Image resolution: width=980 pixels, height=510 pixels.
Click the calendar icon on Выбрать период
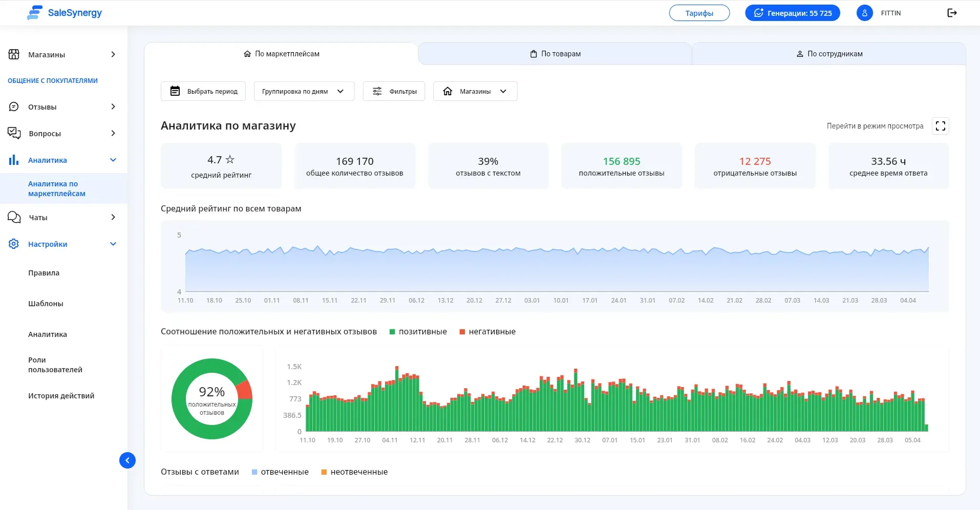176,91
